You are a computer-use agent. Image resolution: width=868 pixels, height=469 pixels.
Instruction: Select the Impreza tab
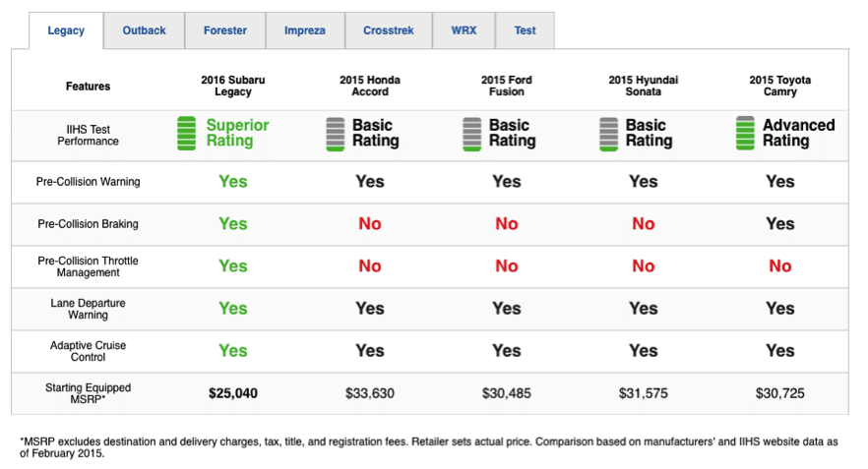[x=305, y=30]
